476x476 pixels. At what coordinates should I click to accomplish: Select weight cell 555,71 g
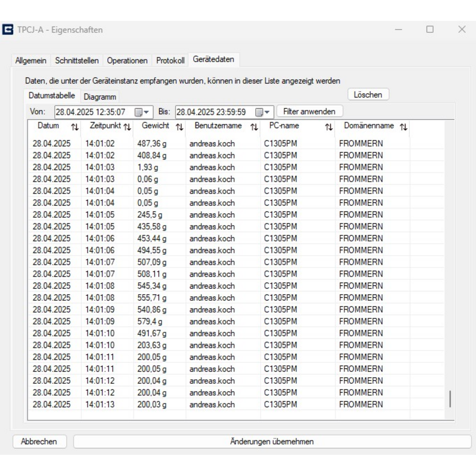click(152, 298)
